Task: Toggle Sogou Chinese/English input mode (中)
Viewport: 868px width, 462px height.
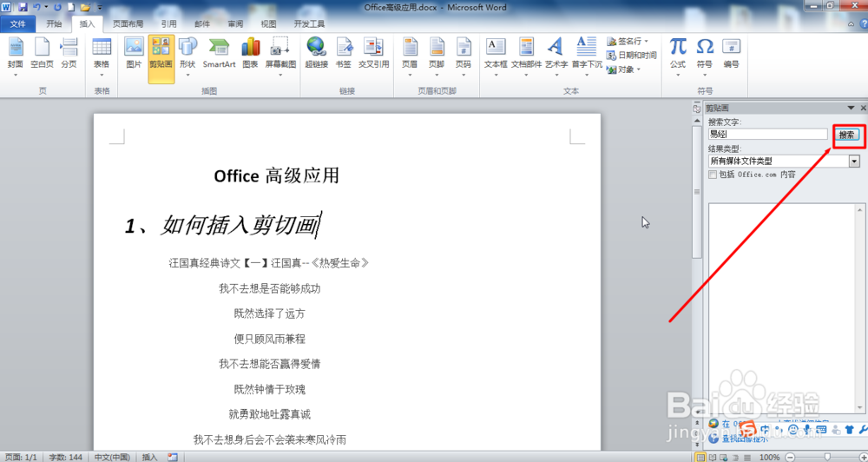Action: click(x=765, y=429)
